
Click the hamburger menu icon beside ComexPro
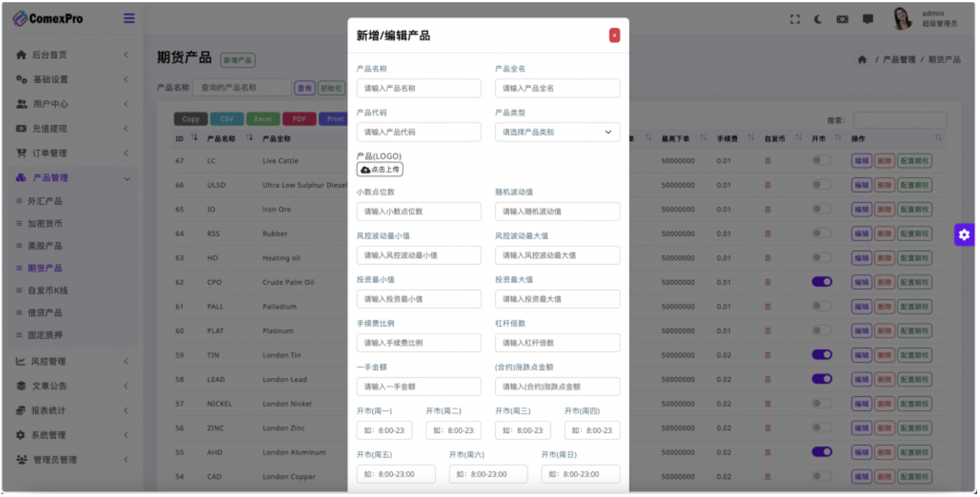pos(129,18)
